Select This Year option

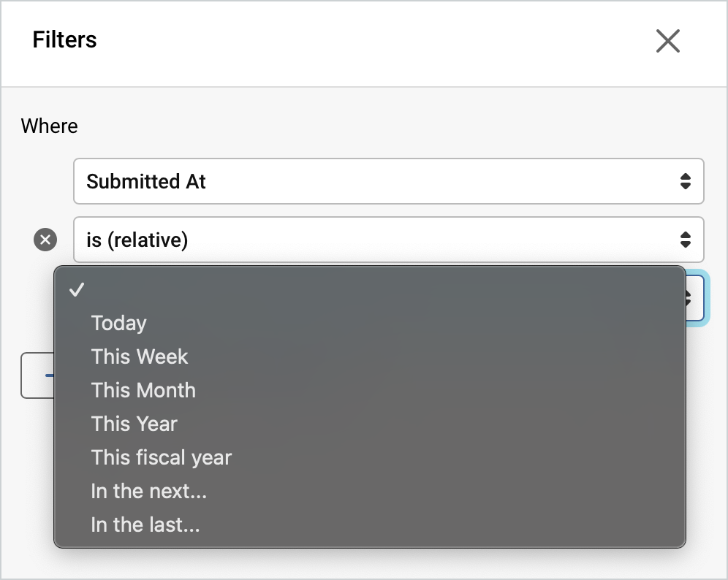pos(134,424)
